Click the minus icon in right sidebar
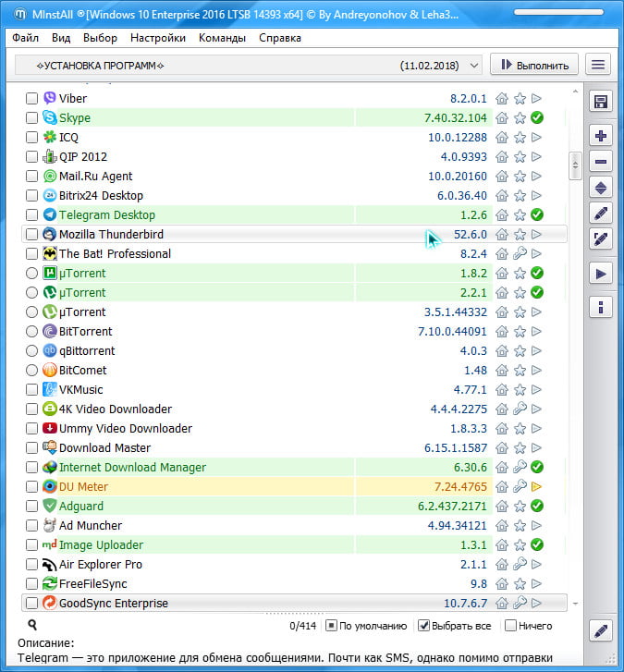624x672 pixels. pyautogui.click(x=601, y=162)
